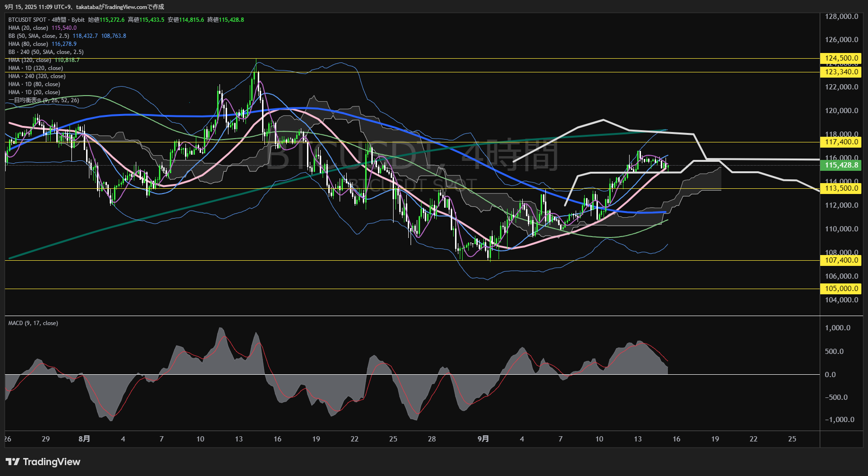The image size is (868, 476).
Task: Select the 113,500.0 horizontal line label
Action: (841, 188)
